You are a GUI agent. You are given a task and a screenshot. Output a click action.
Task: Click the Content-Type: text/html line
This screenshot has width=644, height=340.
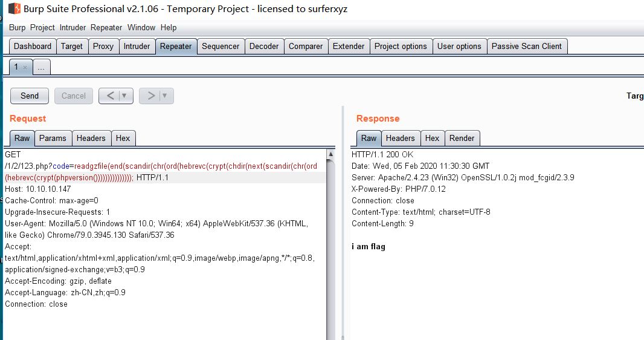(421, 212)
